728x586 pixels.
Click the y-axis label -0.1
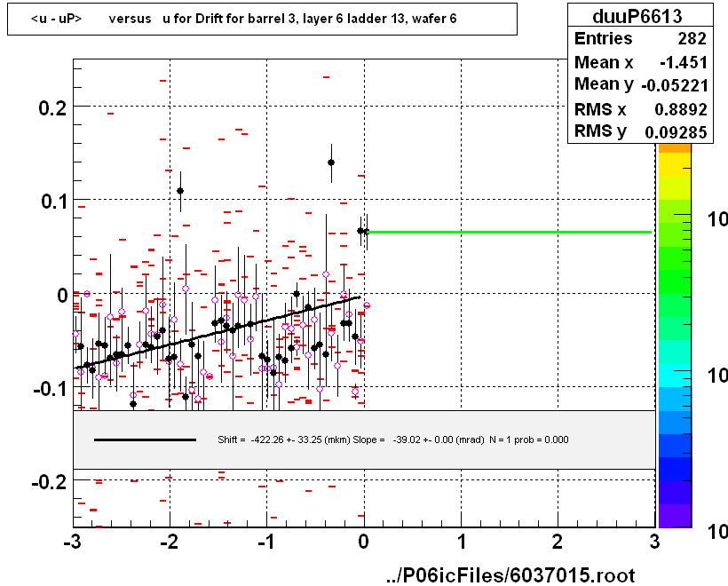click(x=51, y=389)
